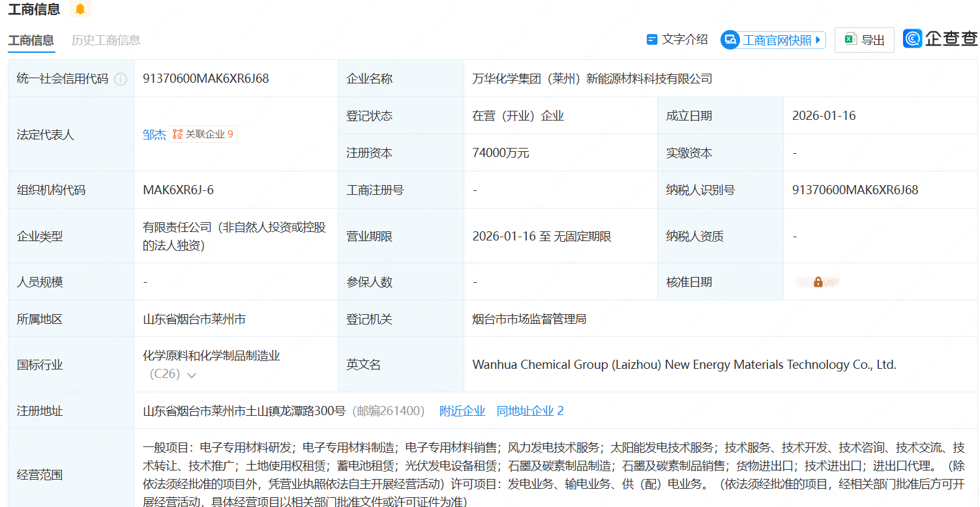This screenshot has height=507, width=980.
Task: Click the English name Wanhua Chemical Group text
Action: (x=684, y=365)
